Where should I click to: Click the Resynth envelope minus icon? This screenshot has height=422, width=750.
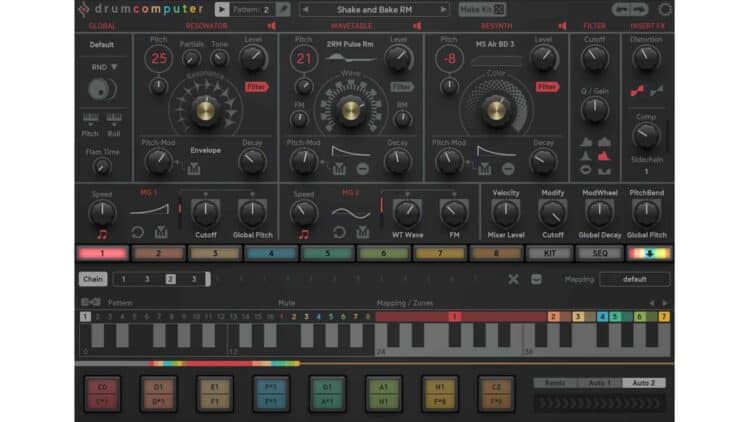(508, 168)
